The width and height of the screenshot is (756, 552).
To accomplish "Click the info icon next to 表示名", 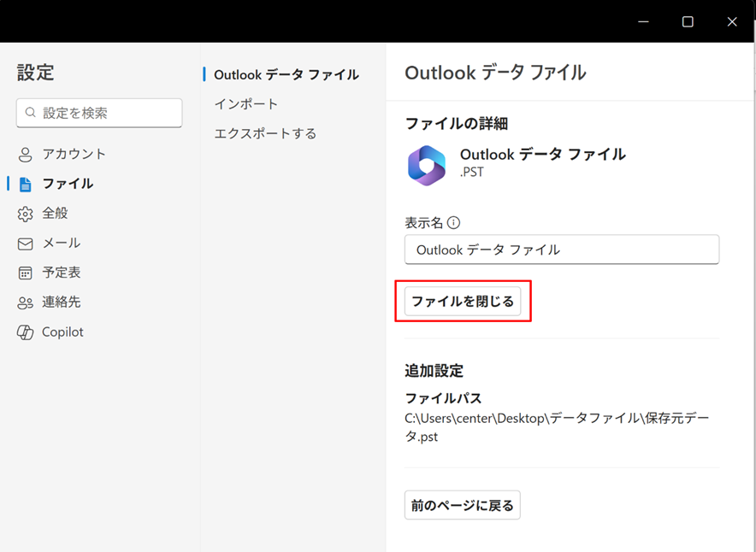I will [453, 223].
